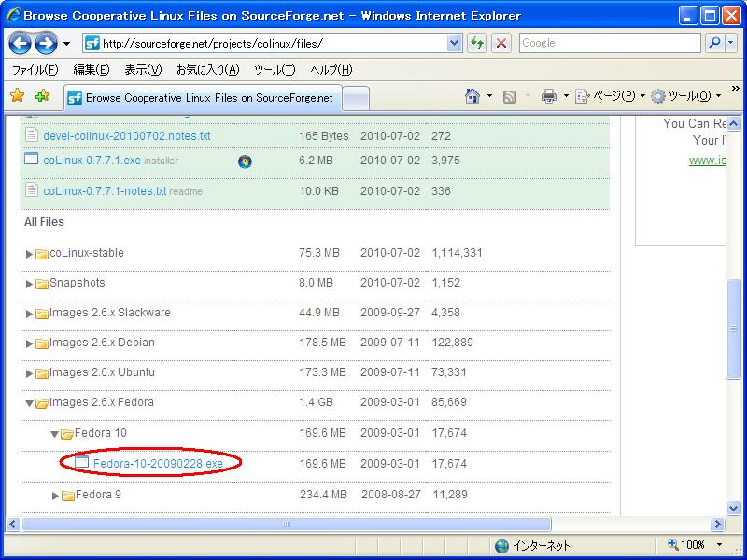Image resolution: width=747 pixels, height=560 pixels.
Task: Expand the Fedora 9 folder
Action: point(55,496)
